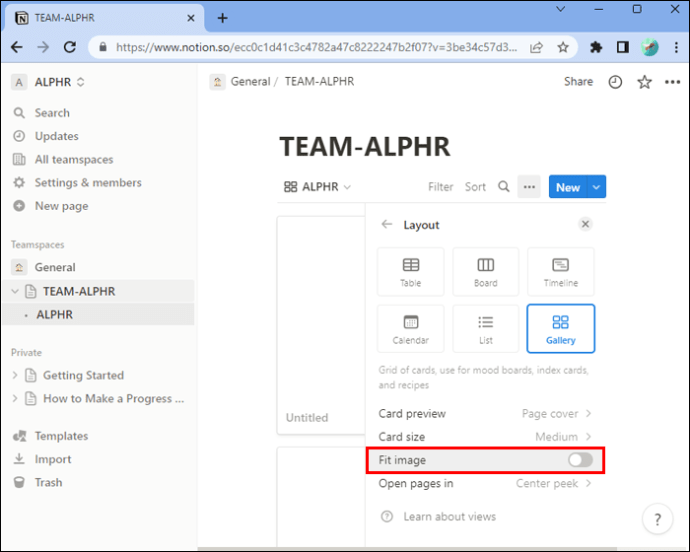Click the TEAM-ALPHR breadcrumb

click(319, 81)
